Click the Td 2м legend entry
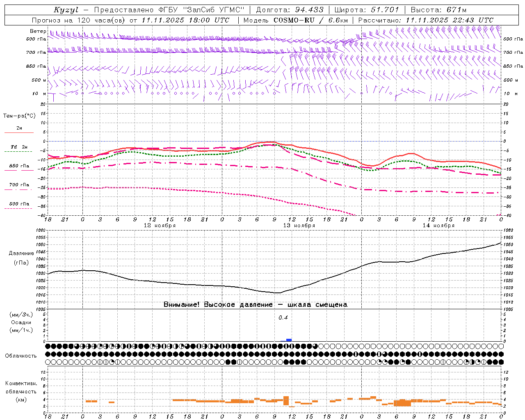The height and width of the screenshot is (420, 525). point(19,147)
